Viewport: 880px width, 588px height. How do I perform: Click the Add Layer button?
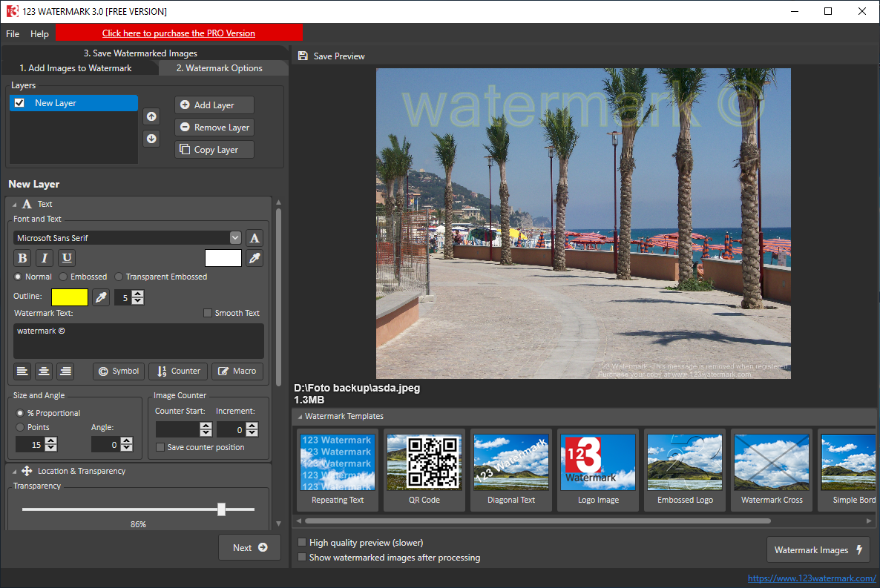click(214, 105)
